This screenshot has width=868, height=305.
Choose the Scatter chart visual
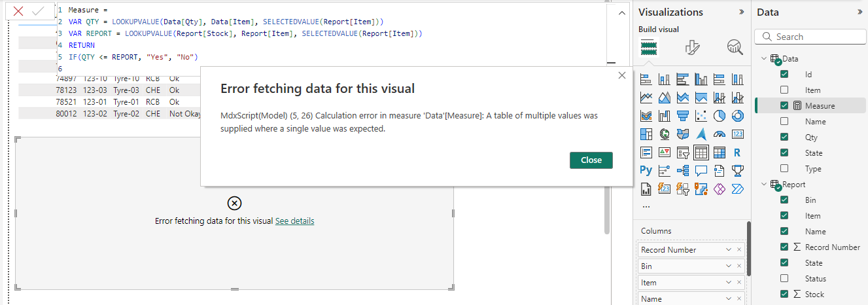(x=701, y=116)
